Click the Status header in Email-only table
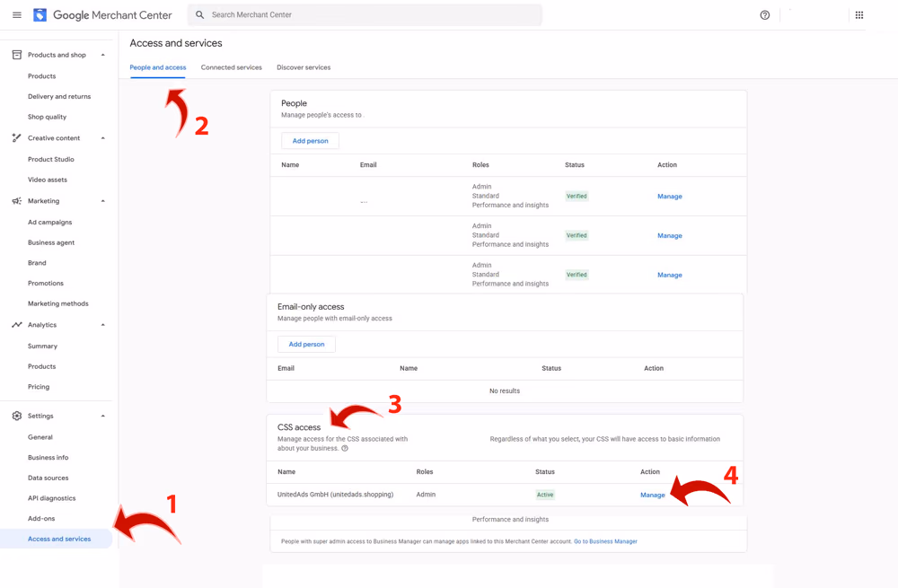The height and width of the screenshot is (588, 898). click(551, 369)
